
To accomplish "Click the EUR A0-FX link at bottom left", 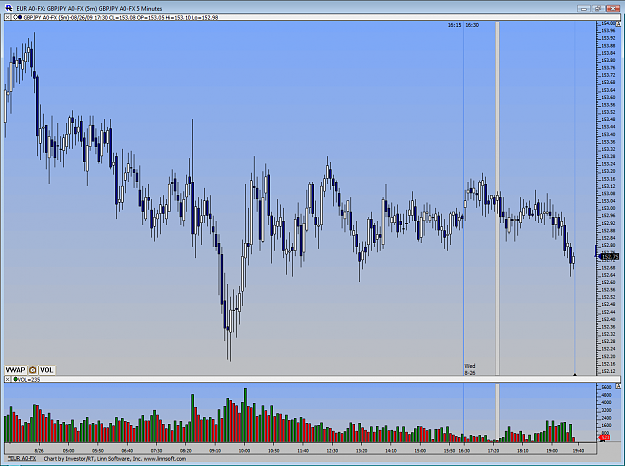I will [21, 458].
